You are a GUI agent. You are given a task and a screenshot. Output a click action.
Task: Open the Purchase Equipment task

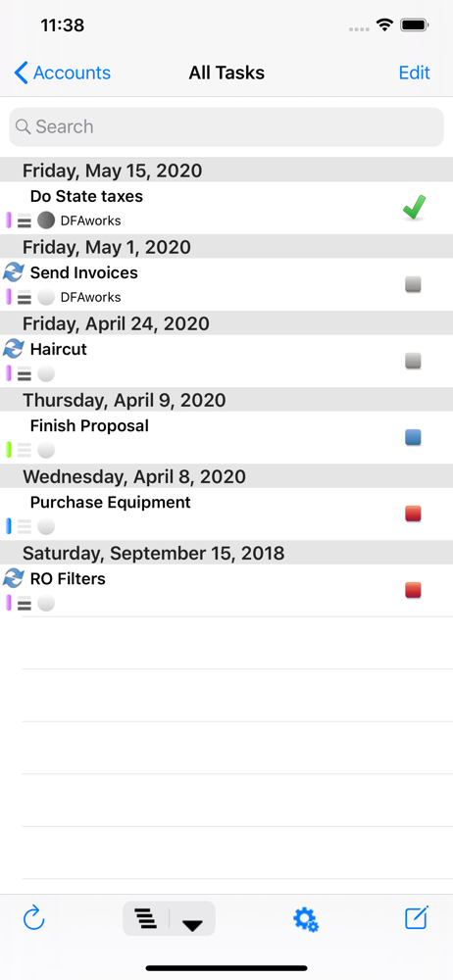pyautogui.click(x=226, y=514)
